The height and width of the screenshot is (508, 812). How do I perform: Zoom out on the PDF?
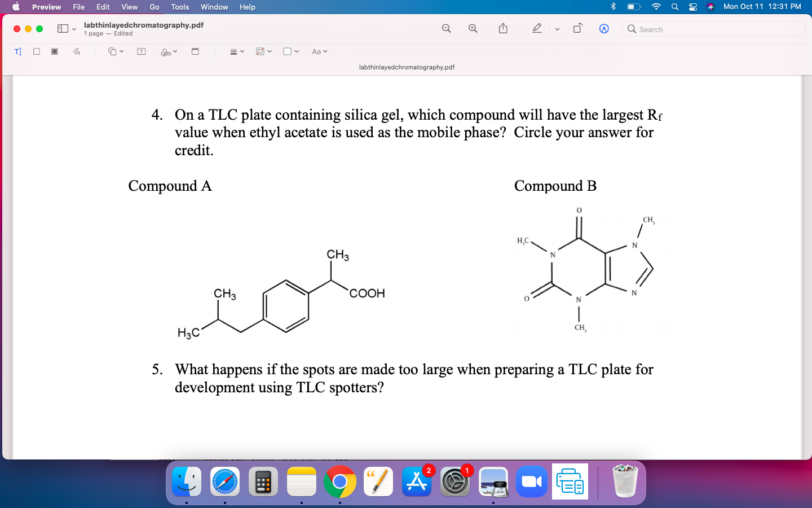446,28
